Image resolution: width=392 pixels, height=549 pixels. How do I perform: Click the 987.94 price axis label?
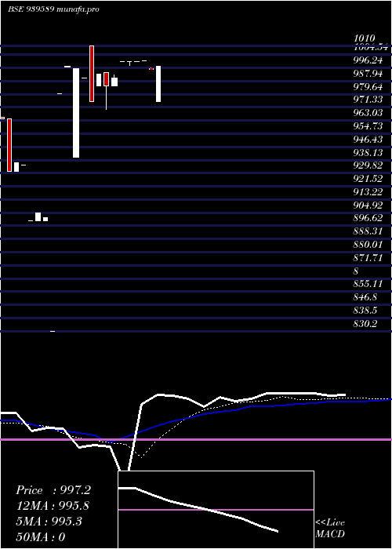[x=368, y=73]
